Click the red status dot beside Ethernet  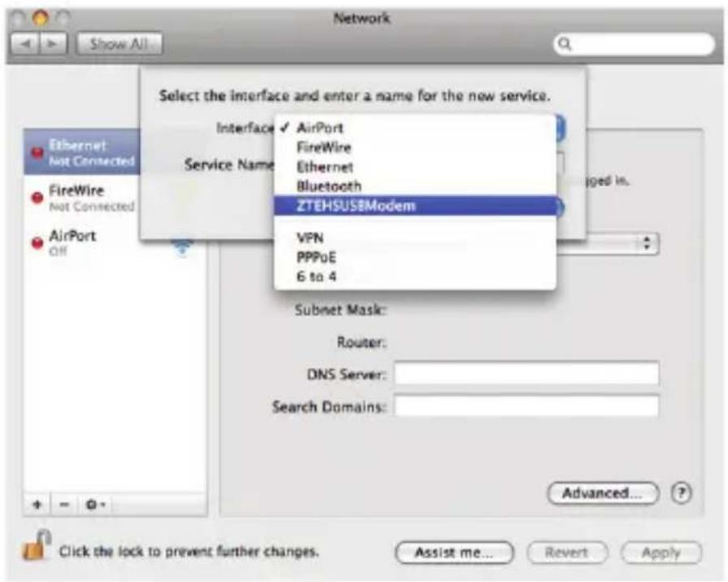click(x=37, y=152)
